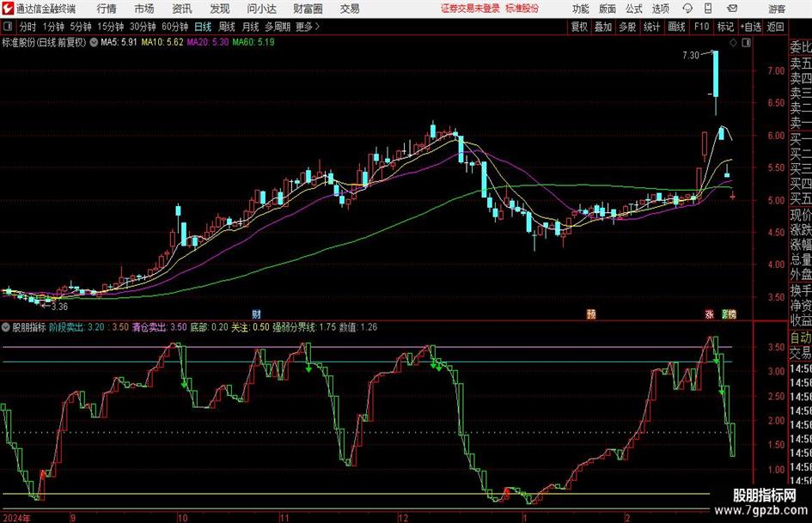Click 证券交易未登录 login status link
Viewport: 812px width, 523px height.
[x=470, y=9]
